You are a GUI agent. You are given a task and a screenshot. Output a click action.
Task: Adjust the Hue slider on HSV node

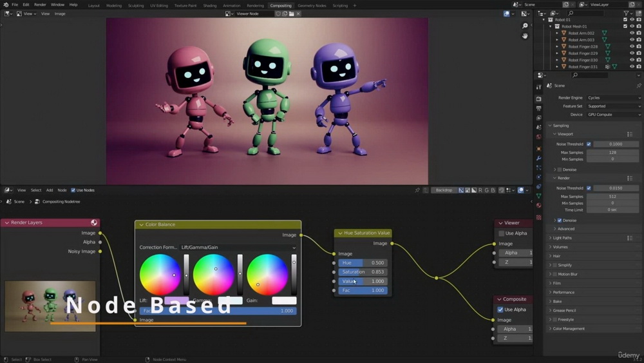click(363, 262)
